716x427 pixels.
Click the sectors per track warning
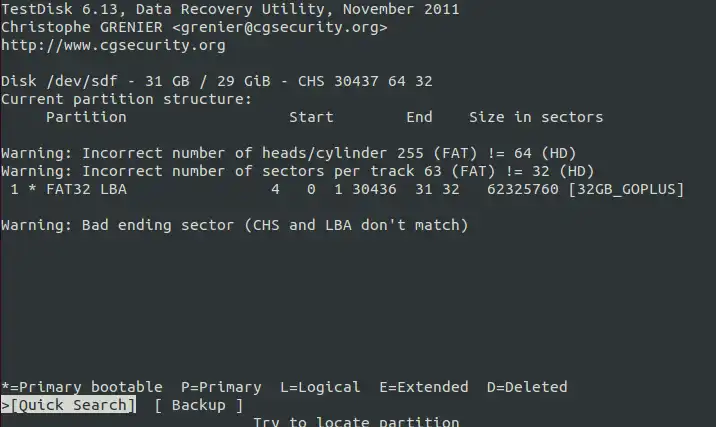298,171
